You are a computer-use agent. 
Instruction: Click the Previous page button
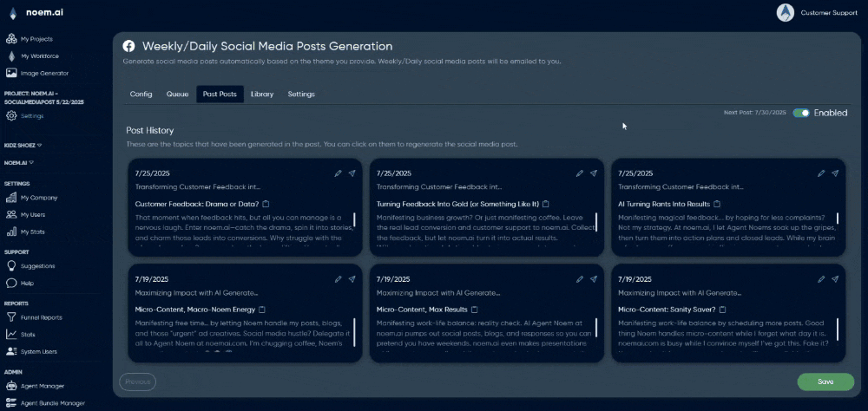coord(138,382)
